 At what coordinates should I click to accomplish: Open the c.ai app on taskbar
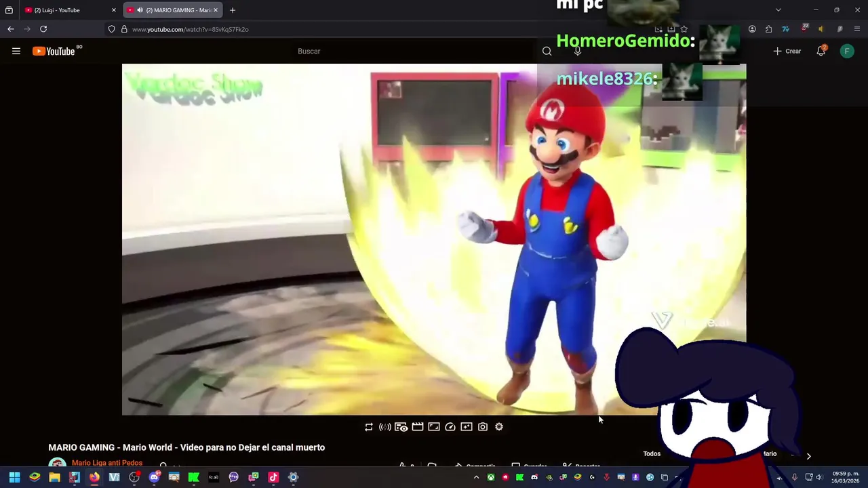pos(214,477)
